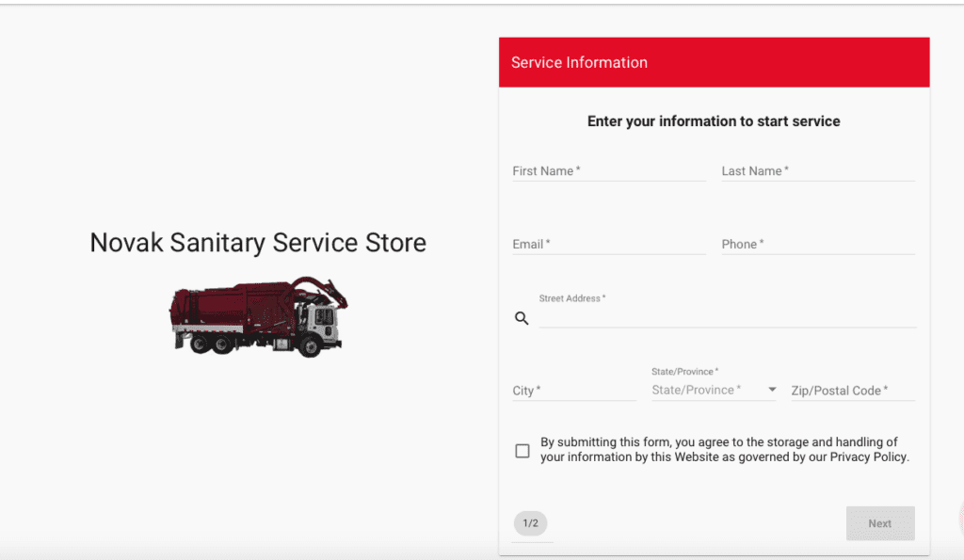
Task: Click the magnifier icon beside Street Address
Action: click(x=522, y=318)
